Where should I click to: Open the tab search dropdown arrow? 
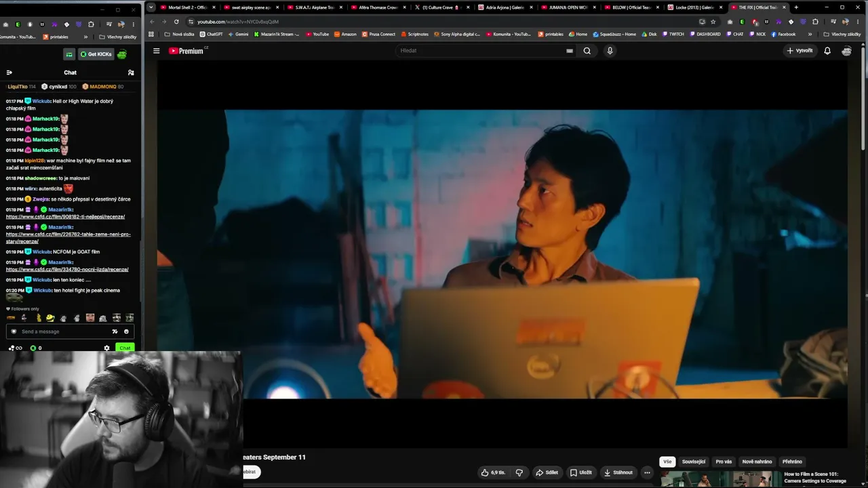click(151, 7)
